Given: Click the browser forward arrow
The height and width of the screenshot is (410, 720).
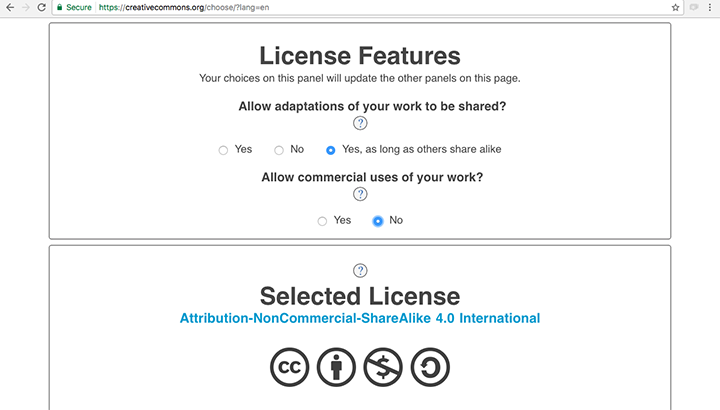Looking at the screenshot, I should pos(26,7).
